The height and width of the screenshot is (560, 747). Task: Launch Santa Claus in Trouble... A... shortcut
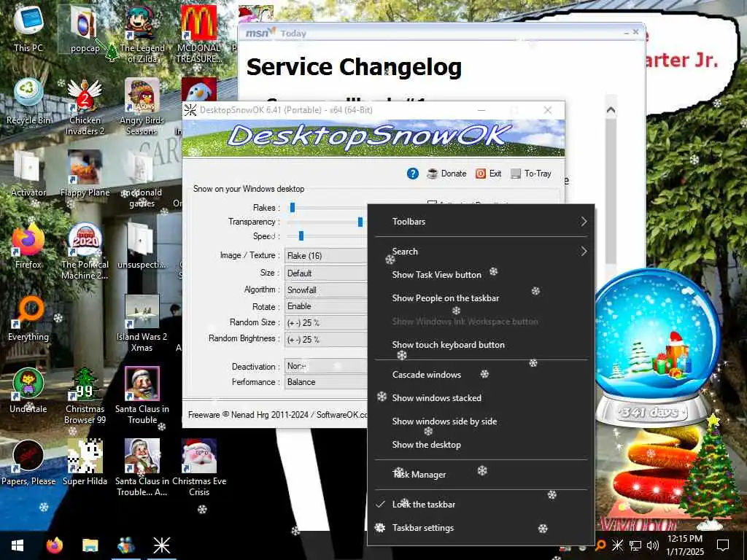(x=142, y=467)
